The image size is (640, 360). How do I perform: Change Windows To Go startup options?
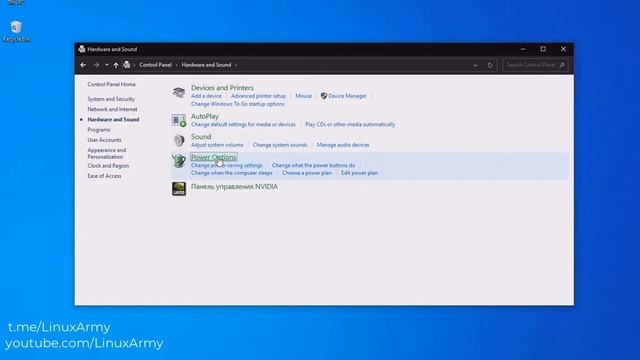pos(238,104)
